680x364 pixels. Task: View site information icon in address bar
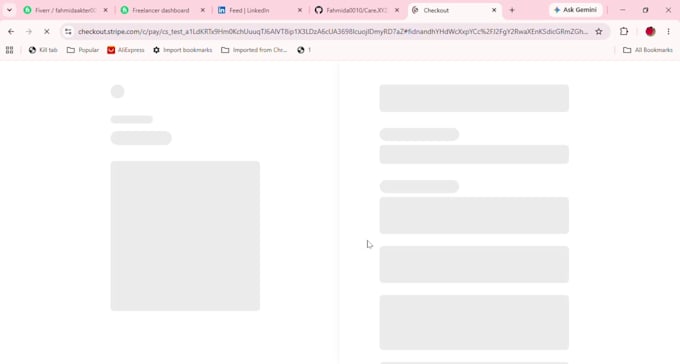(68, 31)
